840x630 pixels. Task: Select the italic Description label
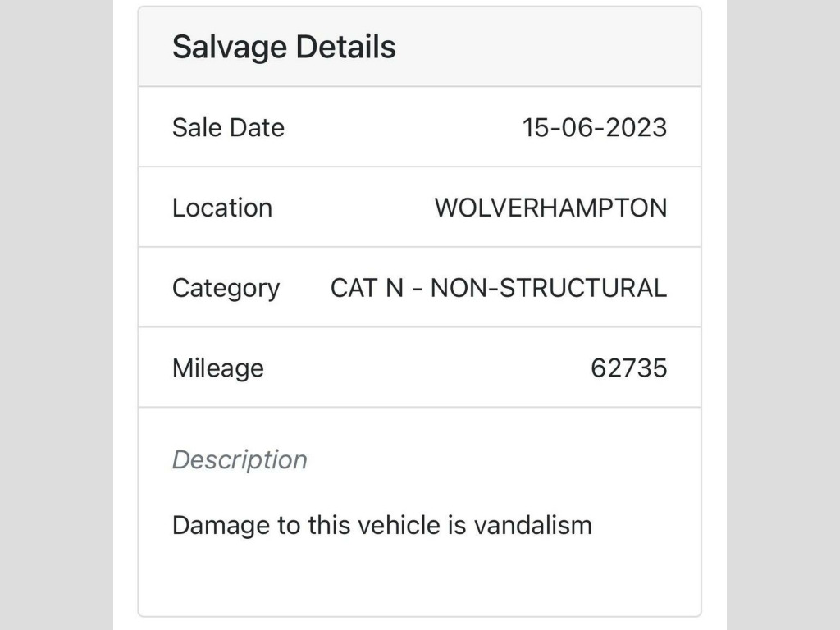[x=240, y=459]
